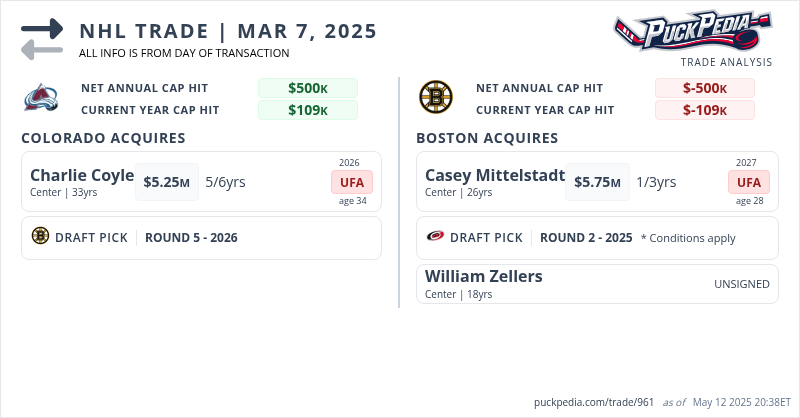Click Boston's $-109K current year cap hit
Image resolution: width=800 pixels, height=418 pixels.
[705, 110]
